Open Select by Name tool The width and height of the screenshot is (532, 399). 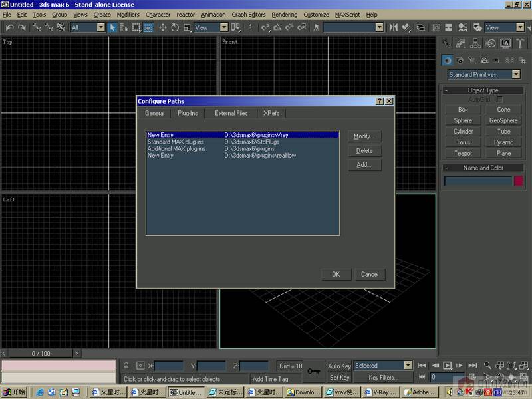coord(124,27)
